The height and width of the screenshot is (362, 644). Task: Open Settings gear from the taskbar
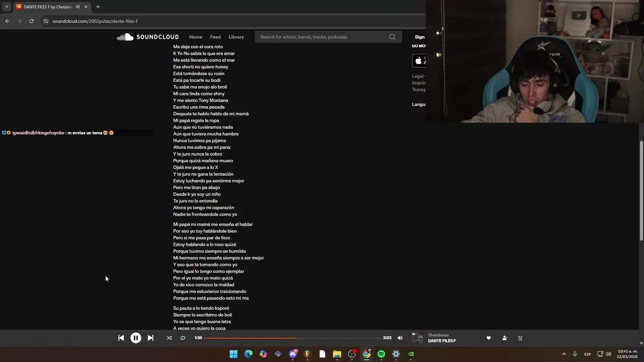pos(396,354)
